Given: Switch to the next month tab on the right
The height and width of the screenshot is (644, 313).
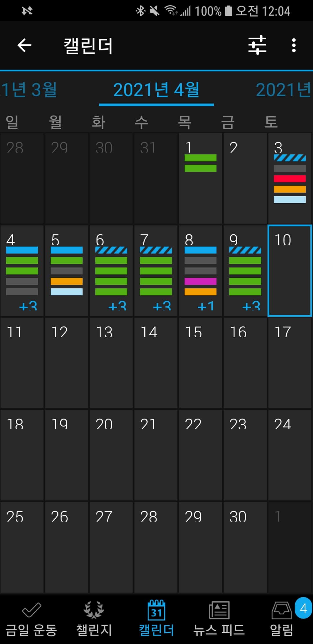Looking at the screenshot, I should pos(283,90).
